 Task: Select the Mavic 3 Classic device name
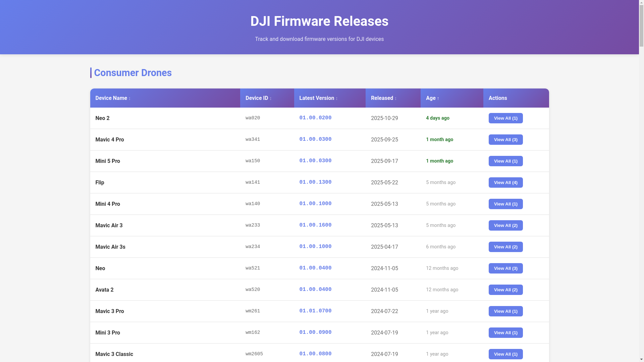[114, 354]
